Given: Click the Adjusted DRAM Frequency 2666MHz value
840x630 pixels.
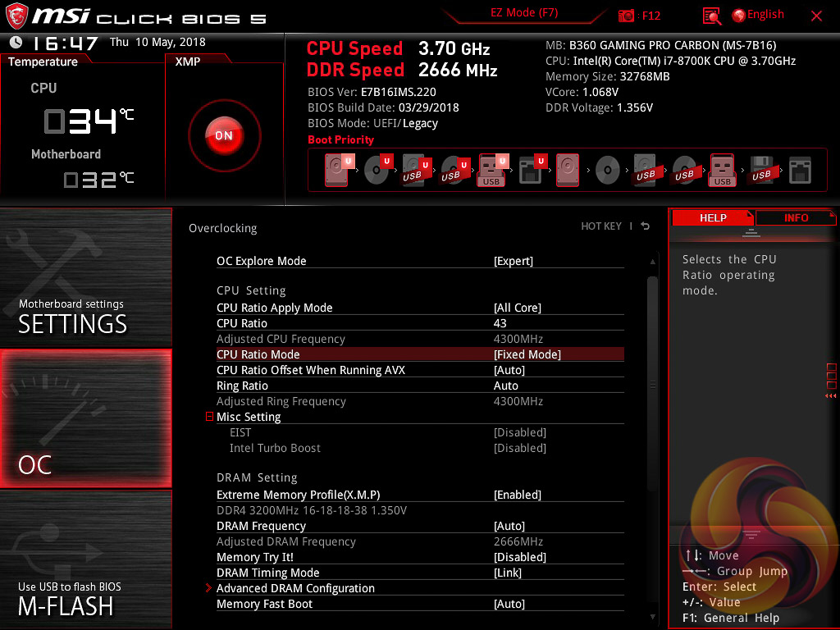Looking at the screenshot, I should [518, 541].
